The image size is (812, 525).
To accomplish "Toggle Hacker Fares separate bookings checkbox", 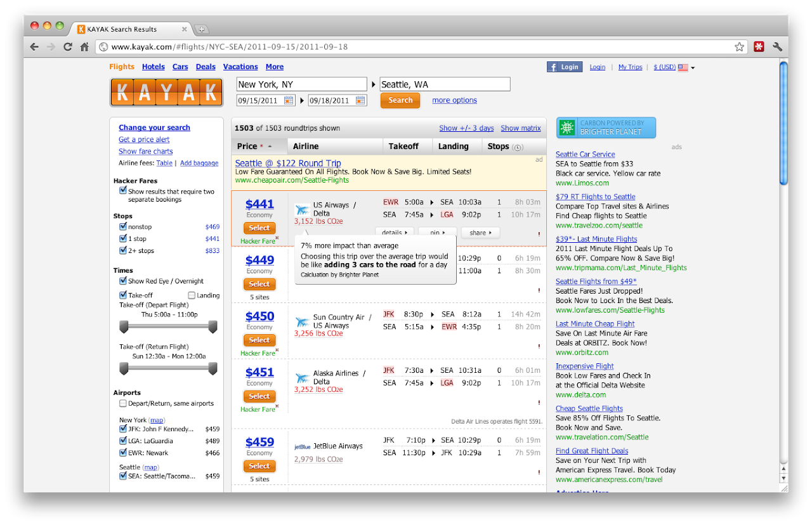I will pyautogui.click(x=123, y=190).
